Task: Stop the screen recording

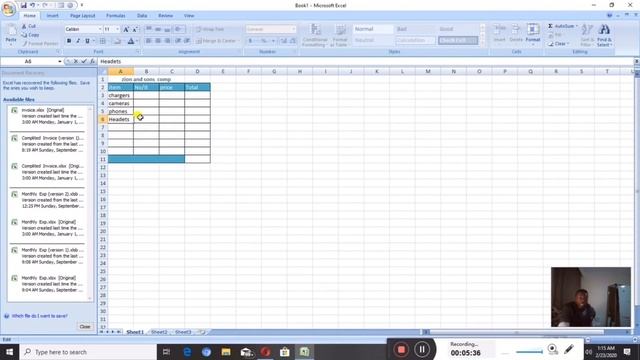Action: [401, 349]
